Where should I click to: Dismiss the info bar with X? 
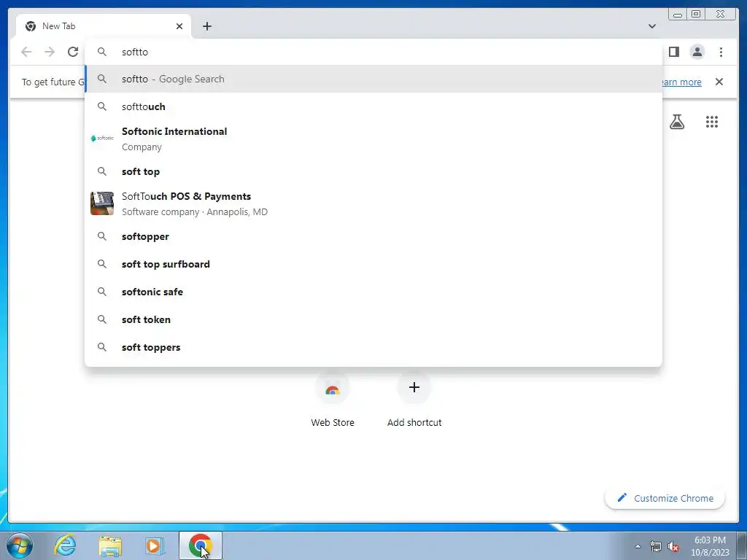click(719, 82)
